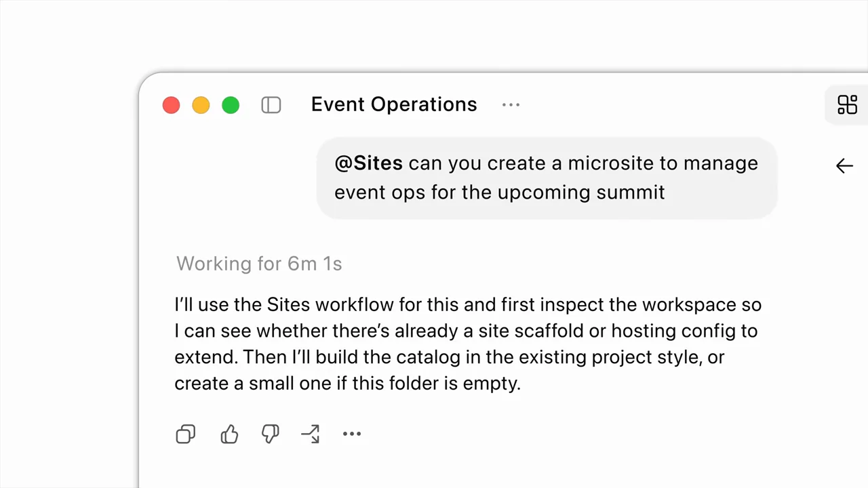
Task: Expand the Working for 6m 1s status
Action: point(259,264)
